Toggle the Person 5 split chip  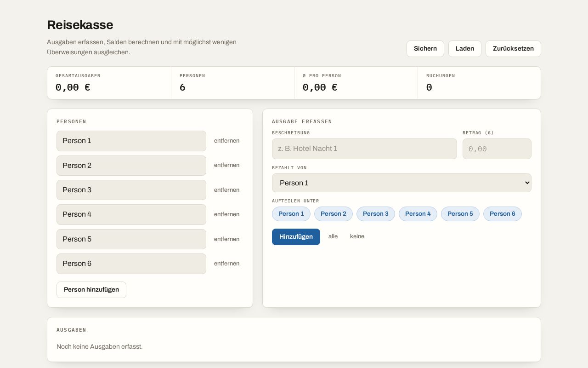(x=460, y=214)
